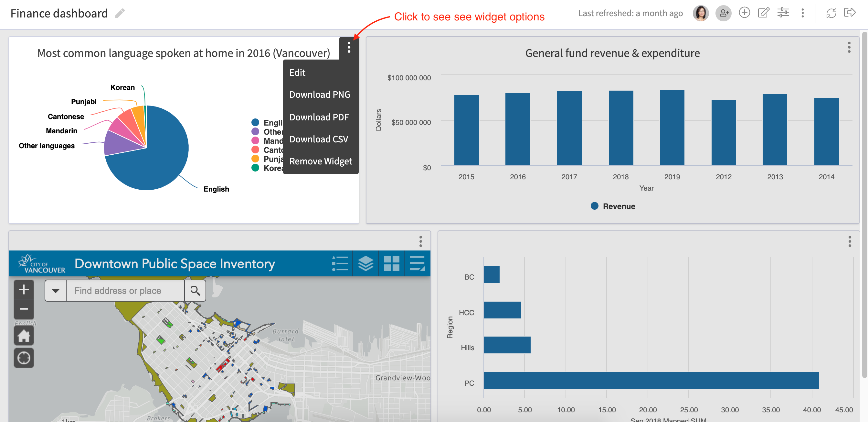
Task: Choose Remove Widget from widget menu
Action: click(x=321, y=161)
